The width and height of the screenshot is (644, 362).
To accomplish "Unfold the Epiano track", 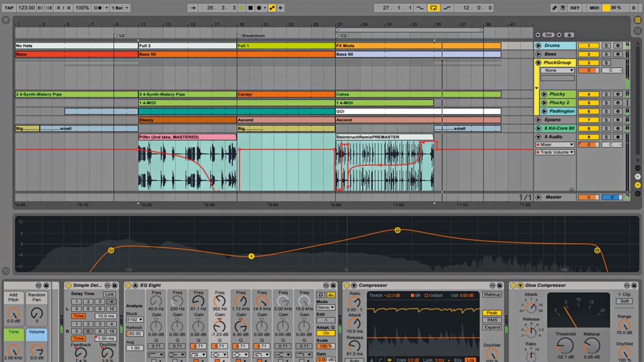I will coord(538,120).
